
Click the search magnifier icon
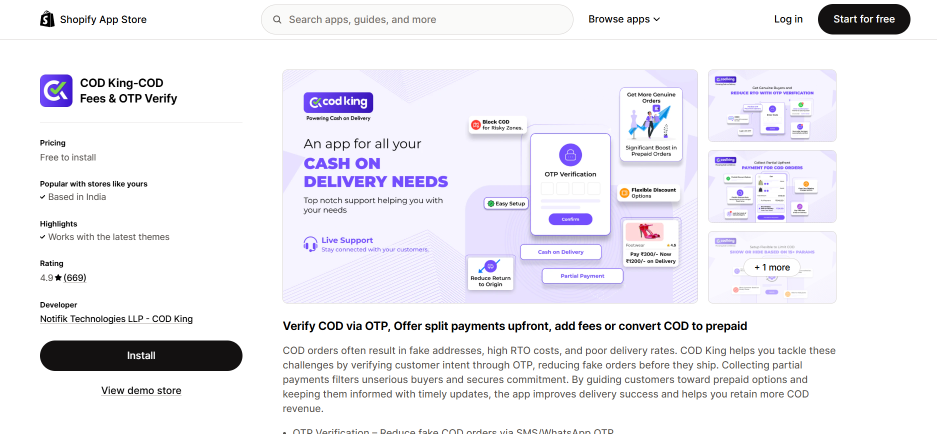(275, 19)
